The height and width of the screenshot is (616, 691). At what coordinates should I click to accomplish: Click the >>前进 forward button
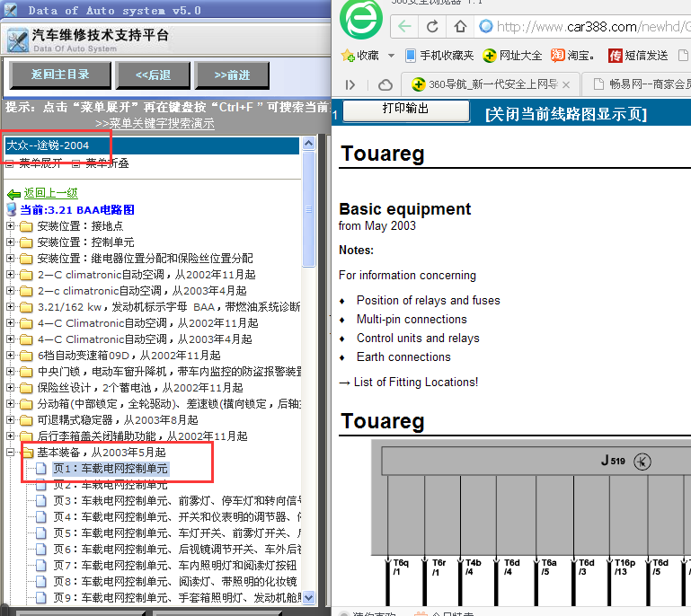pos(232,75)
